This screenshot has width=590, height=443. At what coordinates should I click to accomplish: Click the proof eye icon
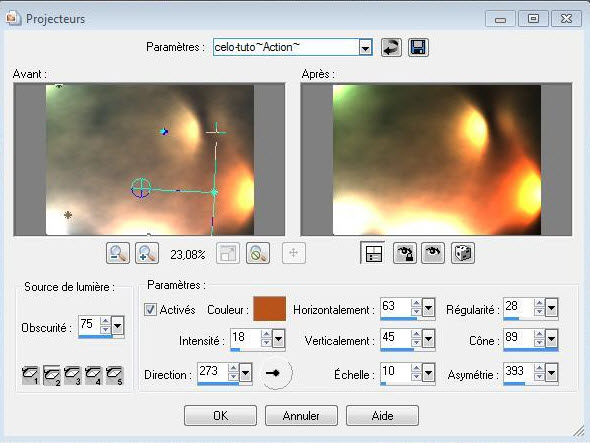coord(433,253)
